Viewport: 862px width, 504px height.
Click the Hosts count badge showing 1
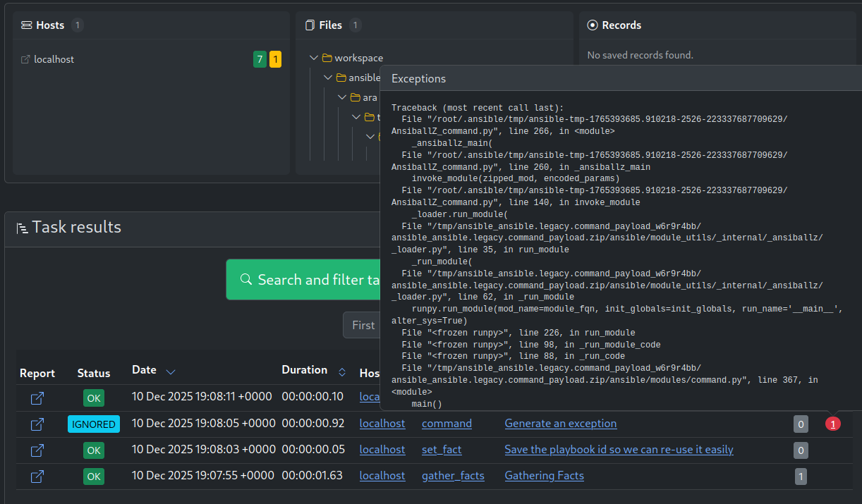(78, 25)
